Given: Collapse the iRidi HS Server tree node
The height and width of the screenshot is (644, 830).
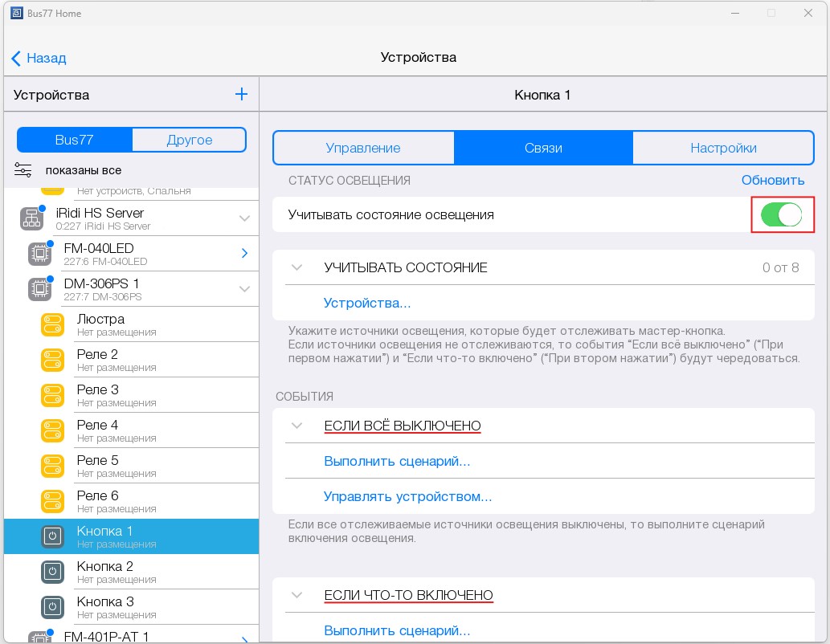Looking at the screenshot, I should pyautogui.click(x=244, y=218).
